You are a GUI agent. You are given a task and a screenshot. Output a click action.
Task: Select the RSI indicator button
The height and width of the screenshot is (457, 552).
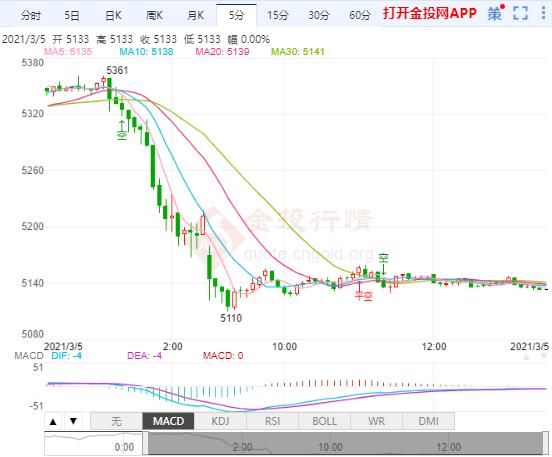click(272, 421)
